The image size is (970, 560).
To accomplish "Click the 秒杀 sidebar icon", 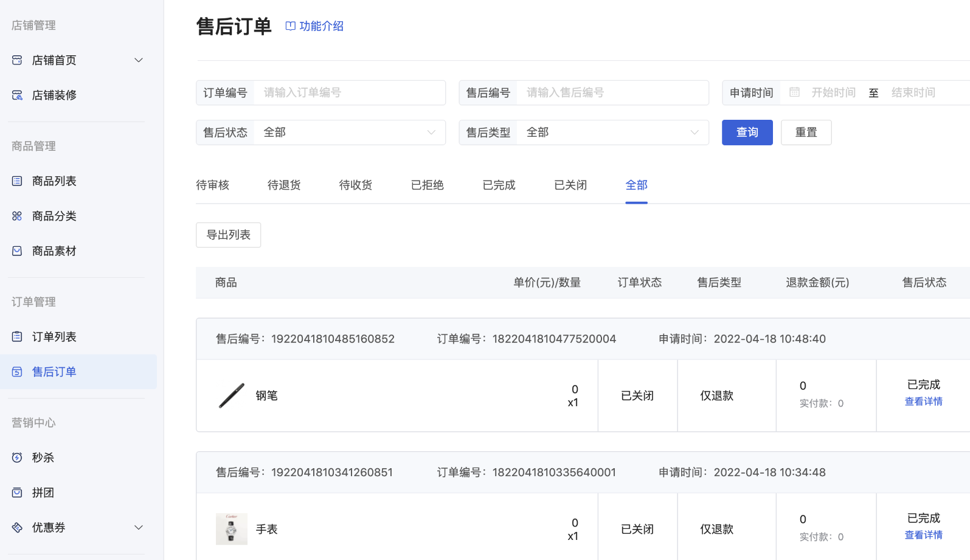I will [x=17, y=458].
